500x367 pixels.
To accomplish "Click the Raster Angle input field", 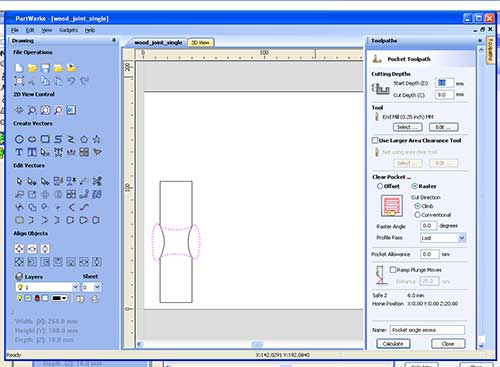I will [429, 226].
